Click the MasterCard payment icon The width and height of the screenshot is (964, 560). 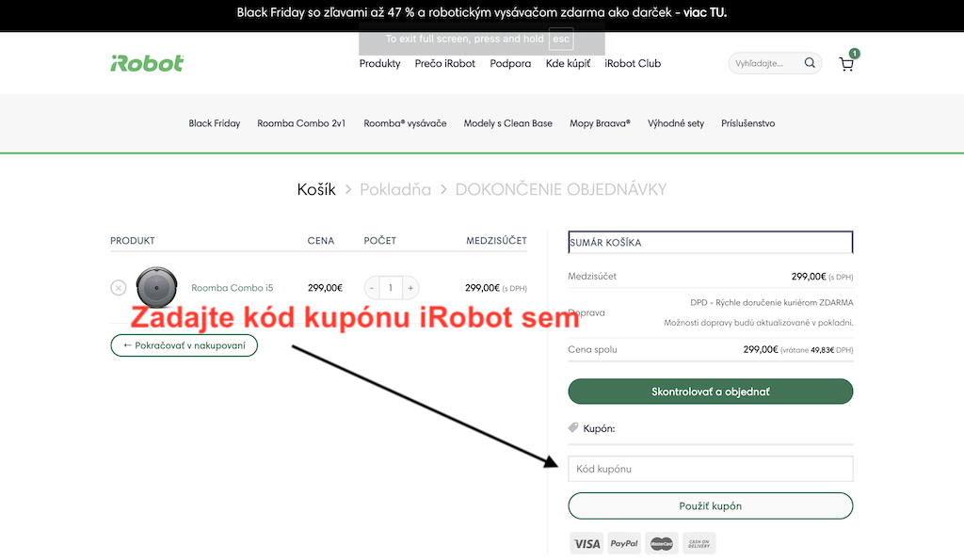(662, 543)
